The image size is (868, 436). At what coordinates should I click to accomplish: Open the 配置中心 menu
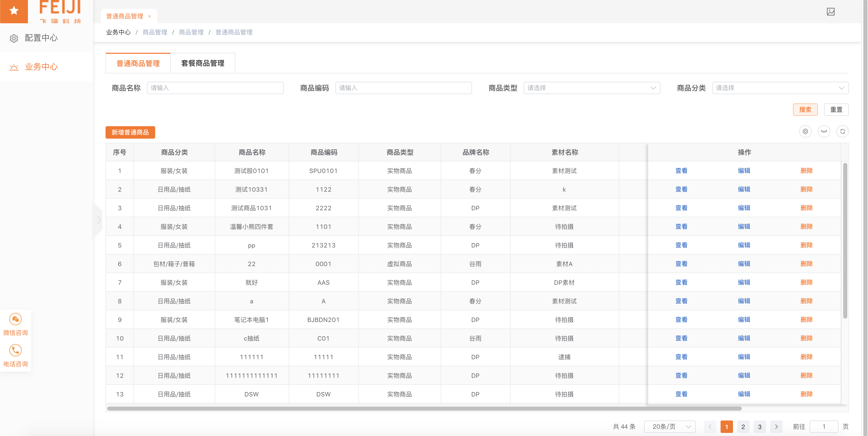pos(47,38)
